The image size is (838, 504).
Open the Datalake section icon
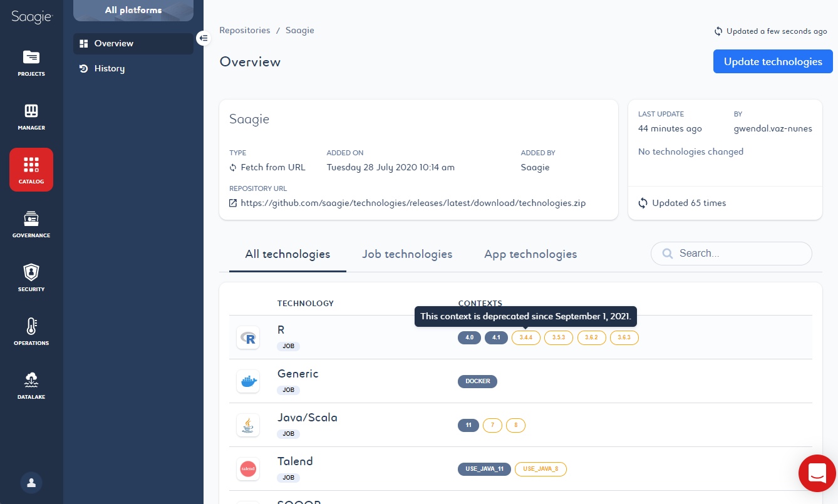tap(31, 380)
